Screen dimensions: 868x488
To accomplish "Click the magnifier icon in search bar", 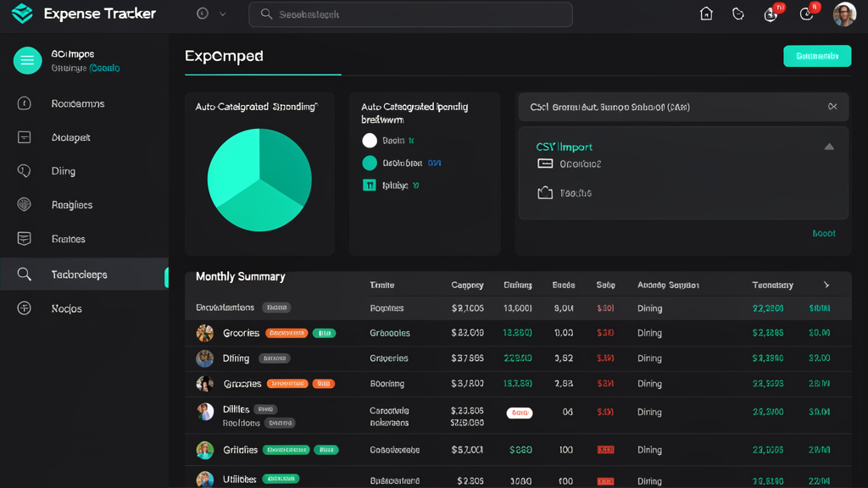I will pyautogui.click(x=266, y=14).
